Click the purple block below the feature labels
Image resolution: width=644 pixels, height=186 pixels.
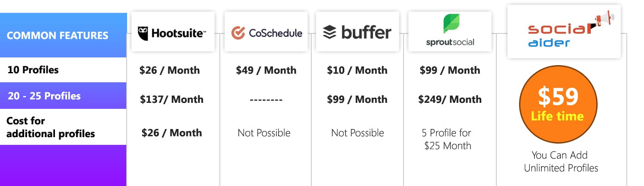pyautogui.click(x=63, y=165)
